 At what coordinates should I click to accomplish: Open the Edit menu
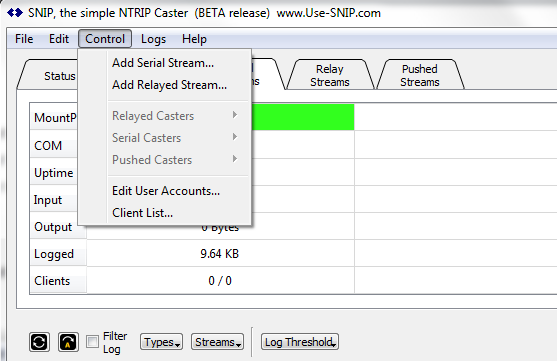(x=59, y=39)
